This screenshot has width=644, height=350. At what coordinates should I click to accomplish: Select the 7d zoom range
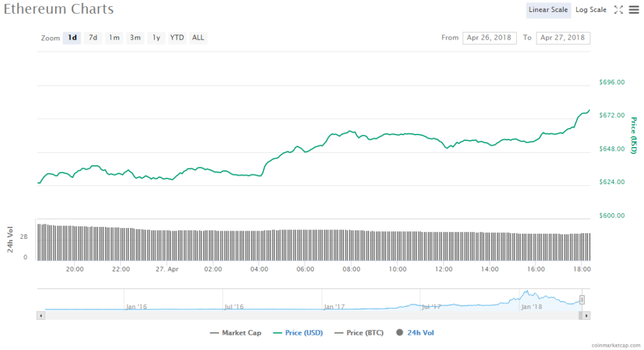point(92,38)
